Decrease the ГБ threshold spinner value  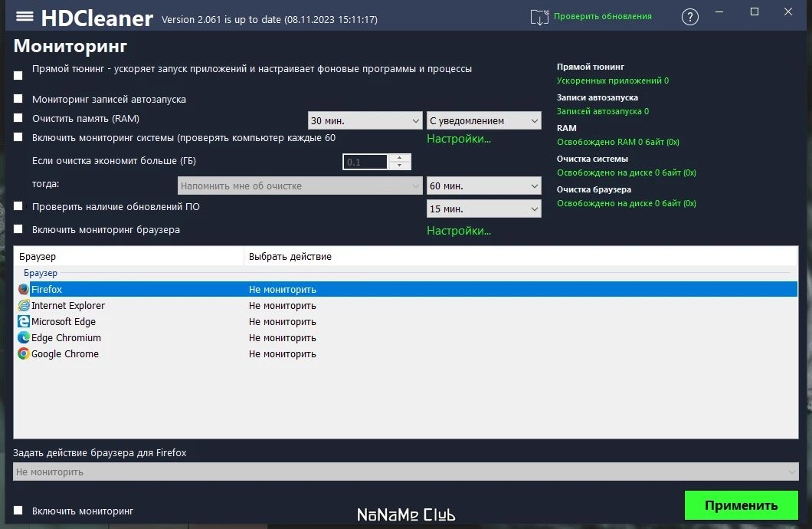coord(399,166)
